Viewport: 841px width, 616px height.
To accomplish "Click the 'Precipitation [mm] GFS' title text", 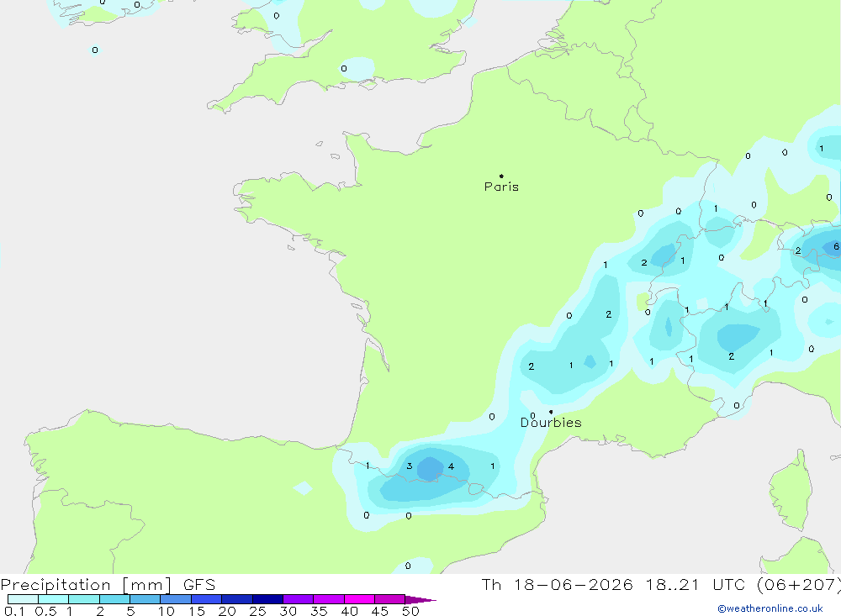I will 108,584.
